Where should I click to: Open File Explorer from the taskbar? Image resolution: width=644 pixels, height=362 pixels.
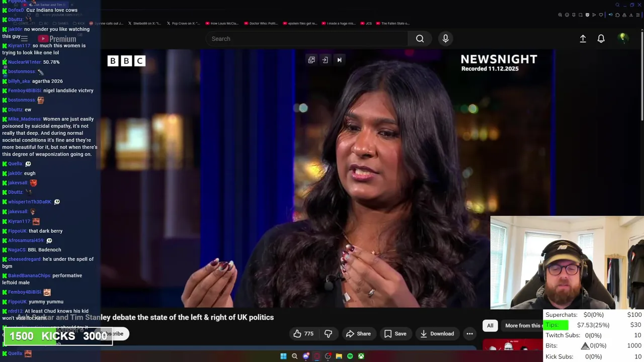click(339, 356)
